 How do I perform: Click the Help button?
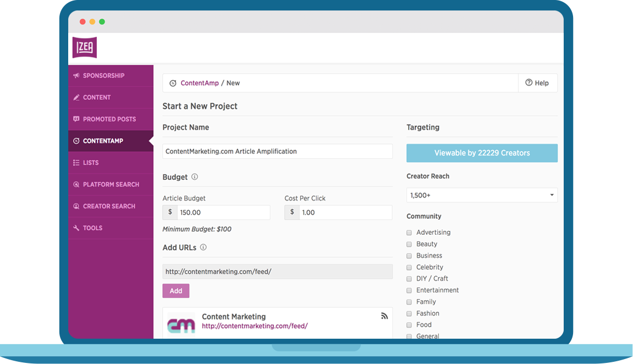538,82
